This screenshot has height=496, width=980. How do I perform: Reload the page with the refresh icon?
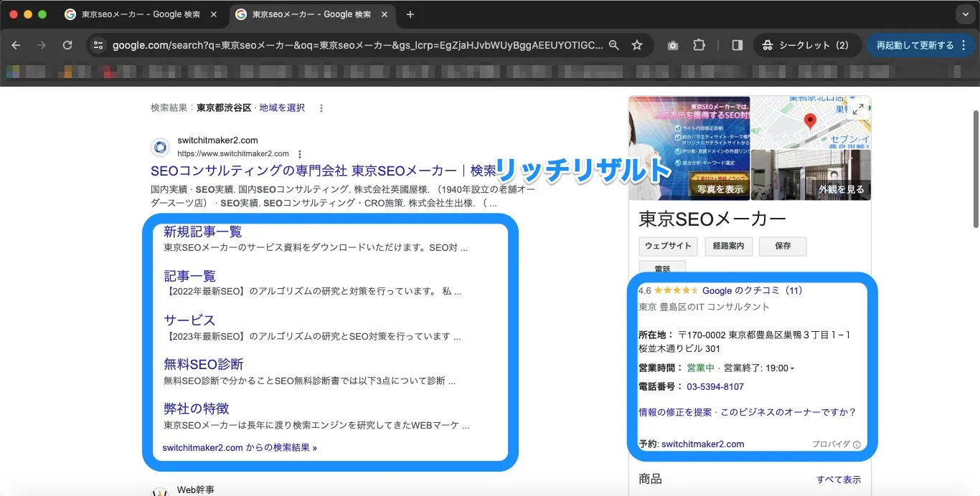tap(67, 45)
